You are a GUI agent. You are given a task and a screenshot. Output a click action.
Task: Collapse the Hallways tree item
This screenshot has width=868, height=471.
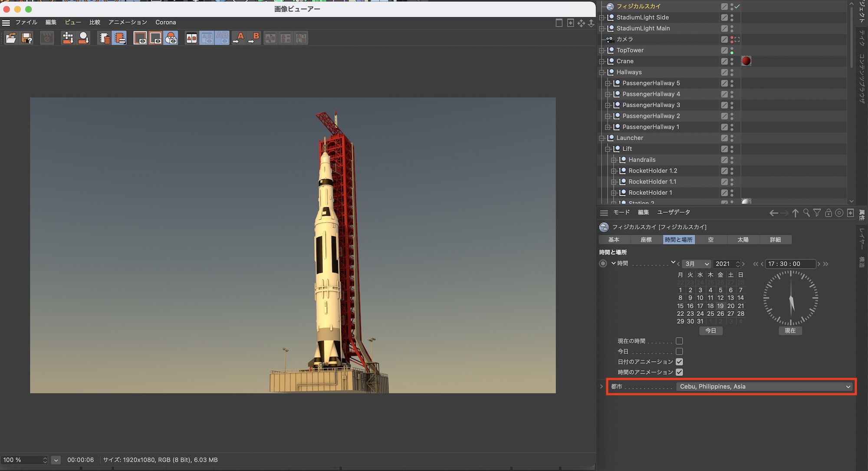coord(602,72)
